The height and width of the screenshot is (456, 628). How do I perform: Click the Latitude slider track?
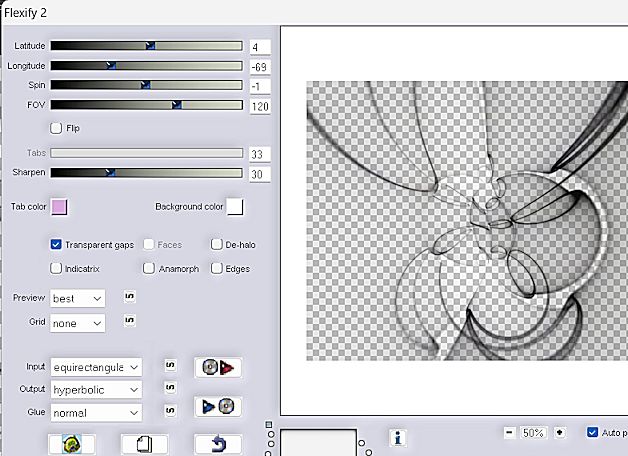click(x=146, y=46)
